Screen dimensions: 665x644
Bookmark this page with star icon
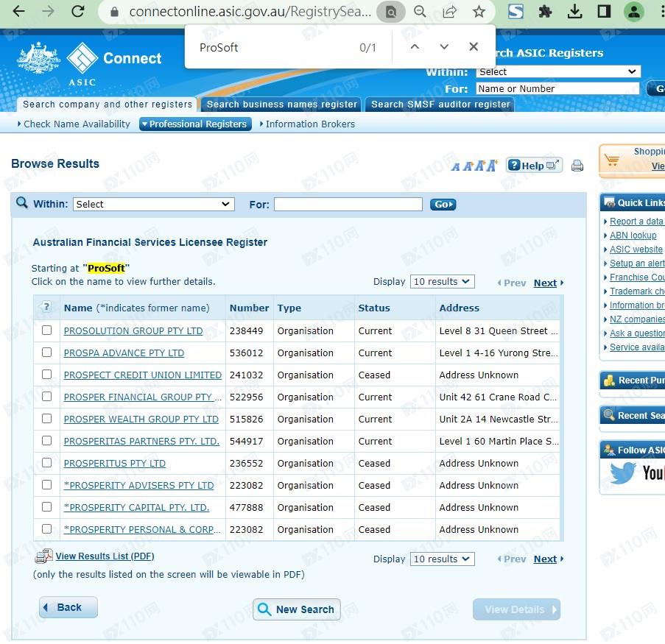(479, 12)
